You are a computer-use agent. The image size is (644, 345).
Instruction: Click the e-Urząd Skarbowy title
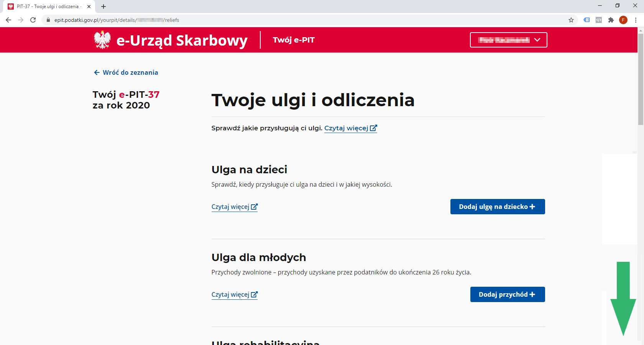pyautogui.click(x=182, y=40)
